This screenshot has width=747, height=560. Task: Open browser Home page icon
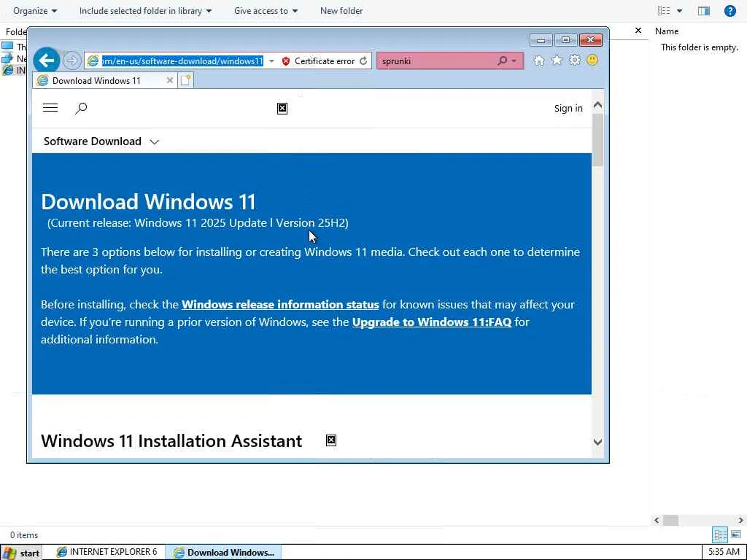539,61
